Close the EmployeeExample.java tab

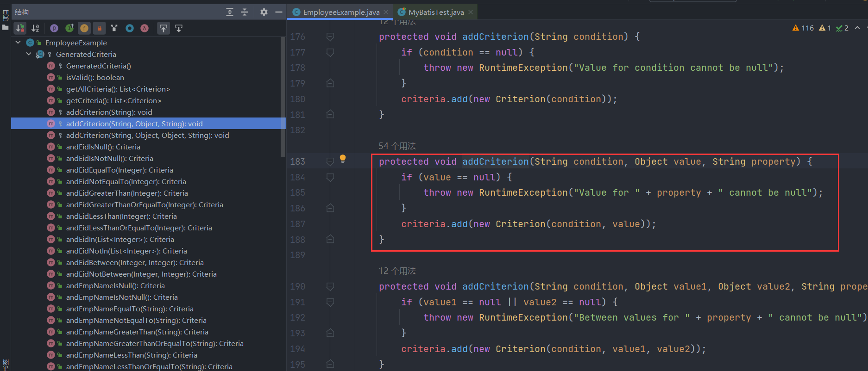coord(386,12)
